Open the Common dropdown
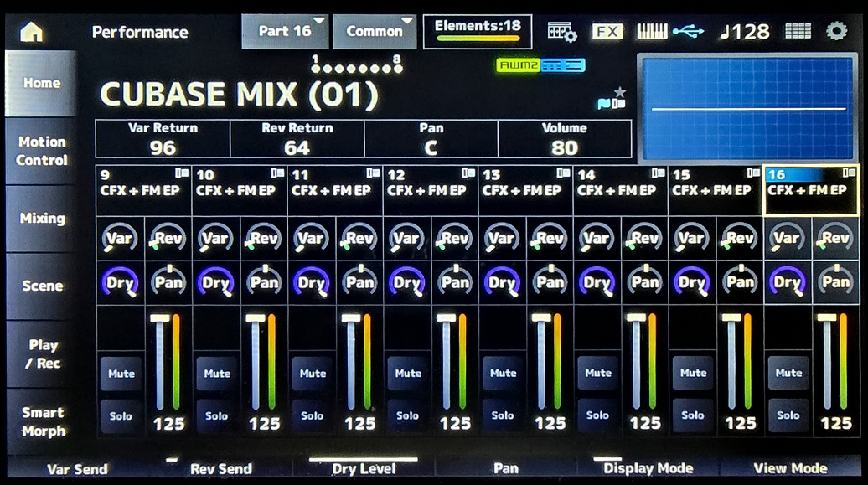868x485 pixels. coord(375,32)
